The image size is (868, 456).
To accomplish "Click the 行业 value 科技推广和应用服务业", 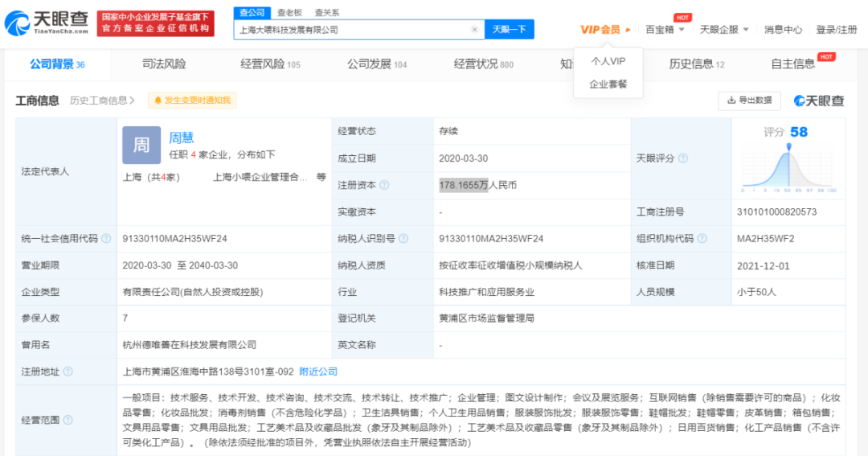I will tap(486, 292).
